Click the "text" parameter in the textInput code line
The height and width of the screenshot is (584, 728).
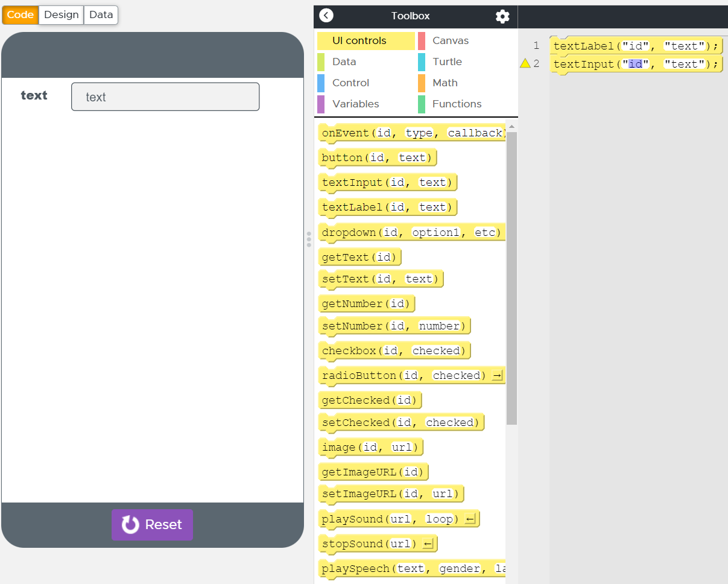click(x=684, y=65)
